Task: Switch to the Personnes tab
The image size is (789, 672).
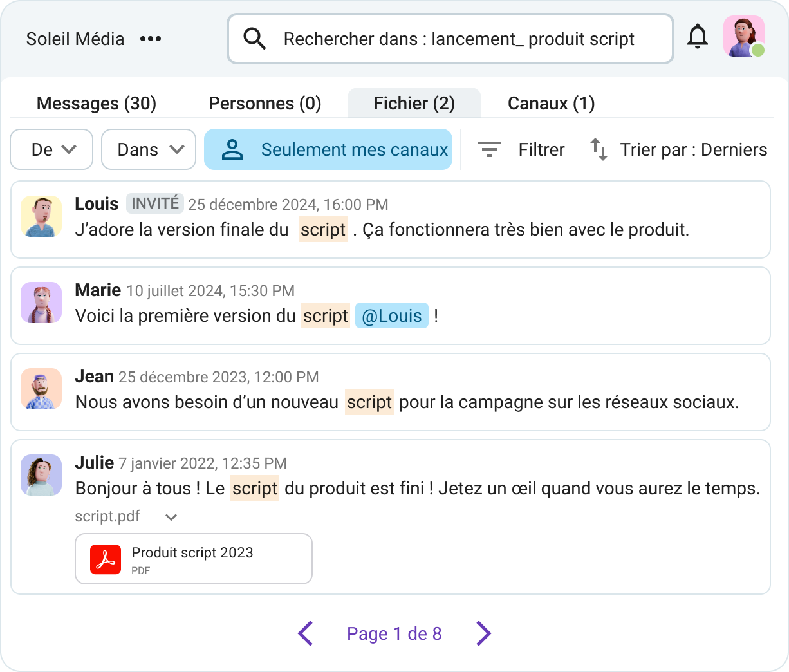Action: pos(265,103)
